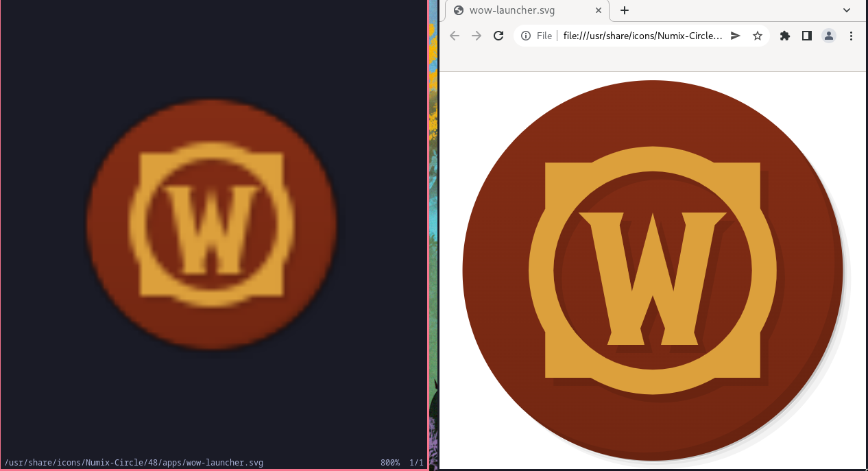Screen dimensions: 868x471
Task: Open the Extensions puzzle icon
Action: click(785, 36)
